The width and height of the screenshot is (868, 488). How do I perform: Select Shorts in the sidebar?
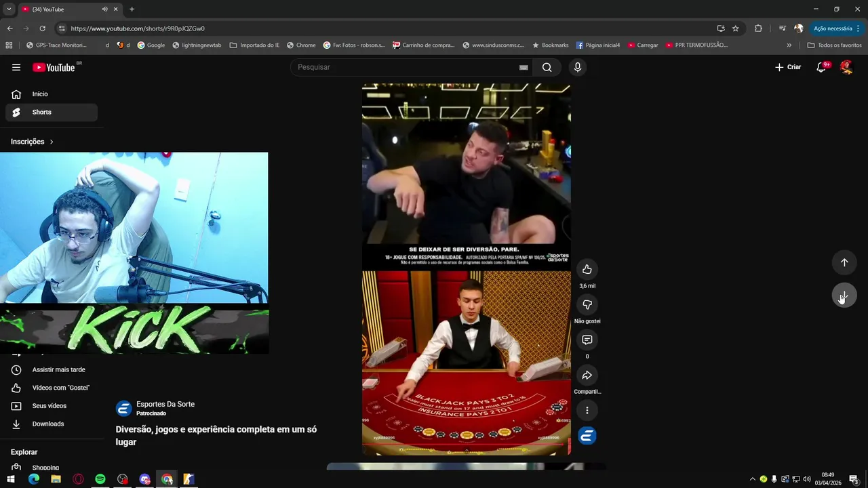tap(52, 113)
